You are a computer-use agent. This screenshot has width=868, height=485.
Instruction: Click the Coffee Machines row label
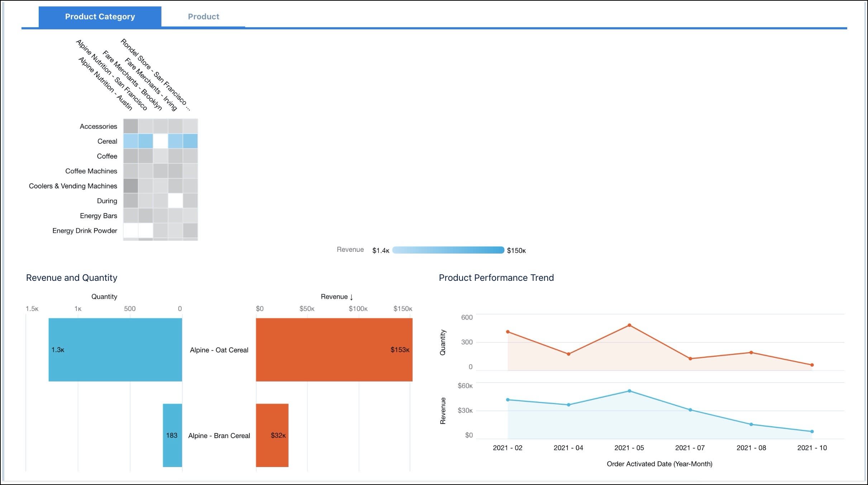coord(91,171)
